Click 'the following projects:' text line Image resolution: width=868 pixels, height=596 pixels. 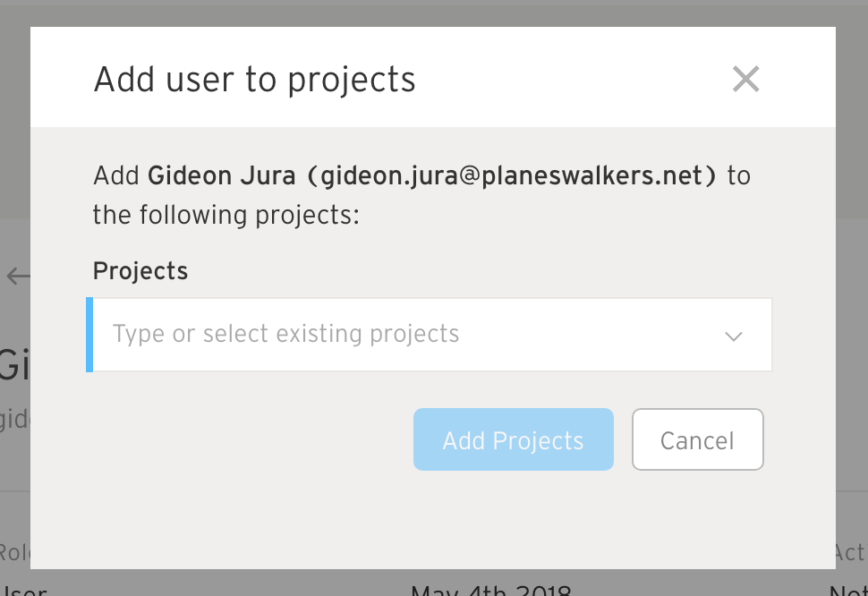(226, 216)
